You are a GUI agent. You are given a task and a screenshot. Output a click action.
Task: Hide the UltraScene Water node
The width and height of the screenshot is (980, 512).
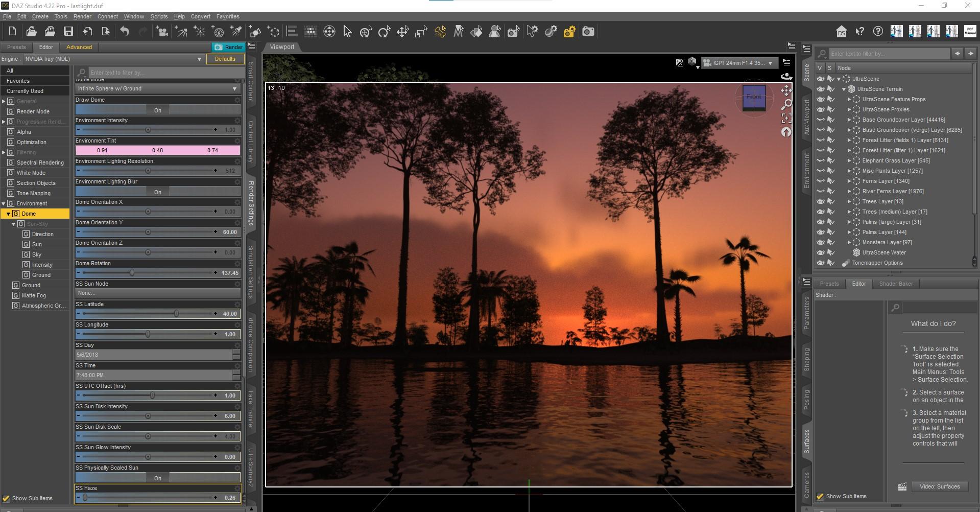point(820,252)
